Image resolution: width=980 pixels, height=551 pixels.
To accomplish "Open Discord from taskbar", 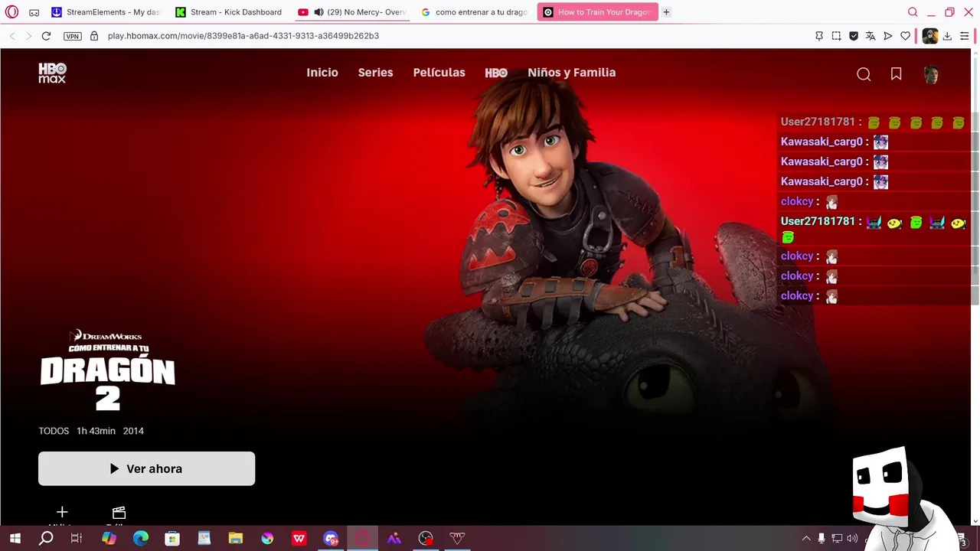I will pyautogui.click(x=331, y=539).
